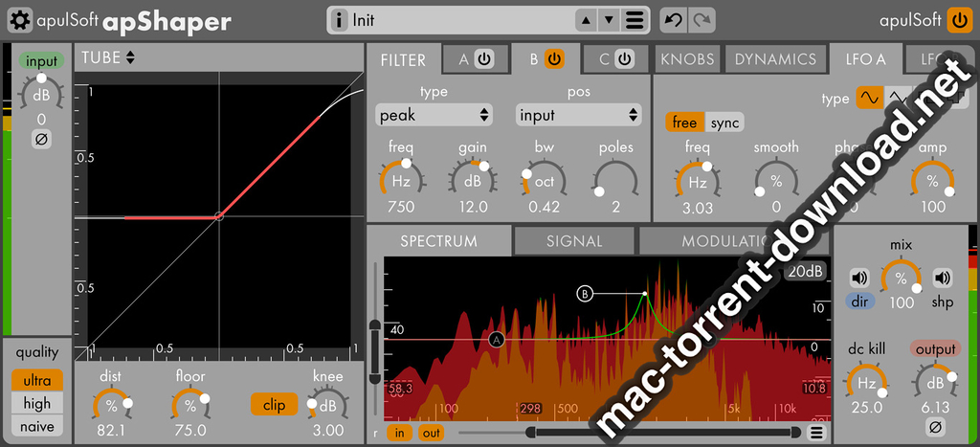Click the filter gain dB knob
The image size is (980, 447).
coord(473,181)
